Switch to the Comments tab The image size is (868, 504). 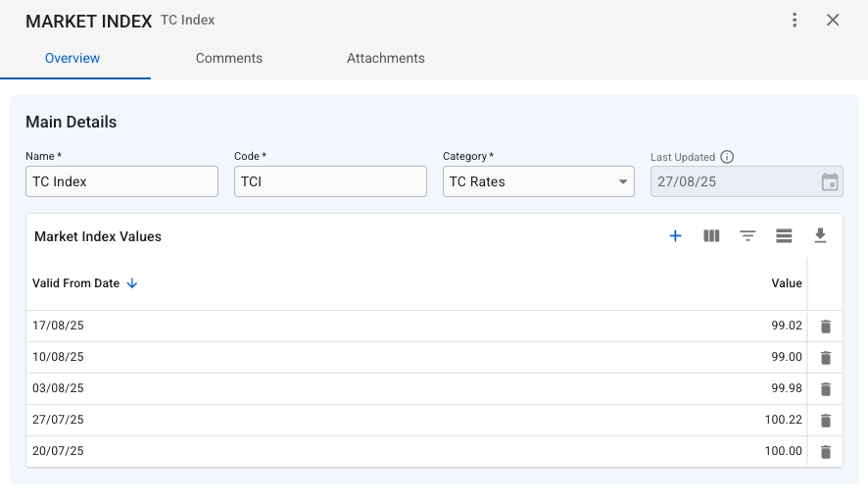point(229,58)
